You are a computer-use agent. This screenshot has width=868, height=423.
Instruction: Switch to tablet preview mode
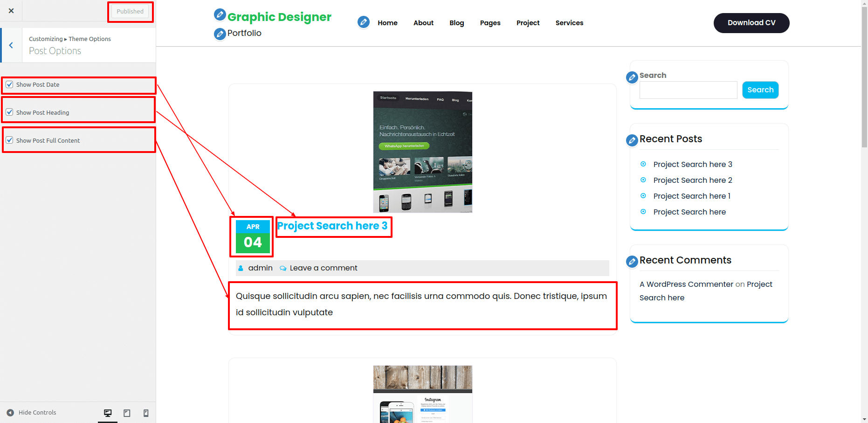tap(127, 413)
